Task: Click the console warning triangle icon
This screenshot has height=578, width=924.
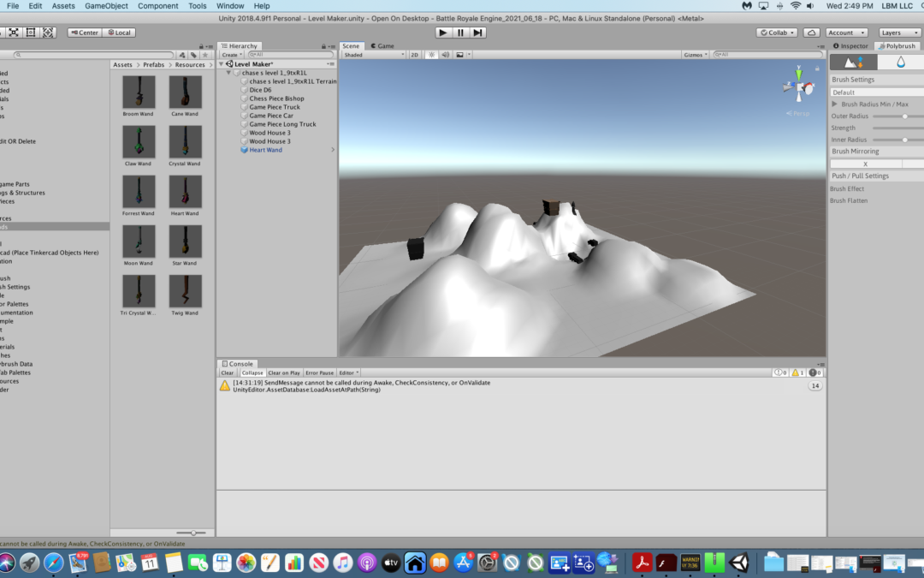Action: point(224,385)
